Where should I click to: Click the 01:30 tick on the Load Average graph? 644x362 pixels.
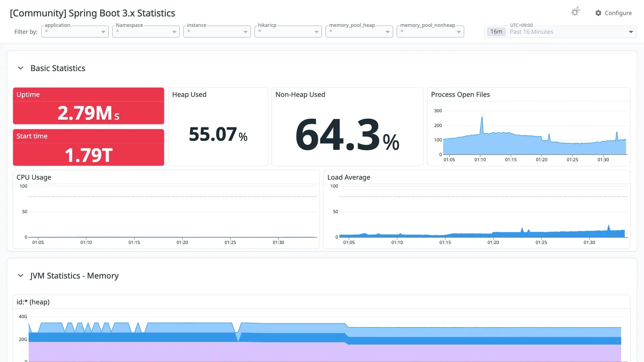[x=589, y=242]
